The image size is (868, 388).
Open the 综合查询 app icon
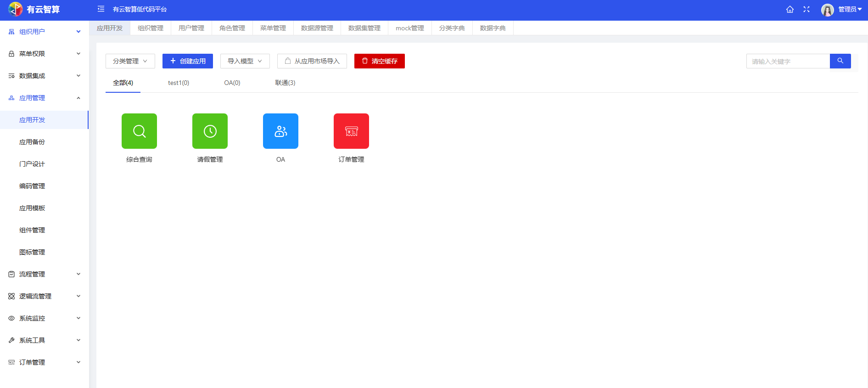pyautogui.click(x=139, y=131)
